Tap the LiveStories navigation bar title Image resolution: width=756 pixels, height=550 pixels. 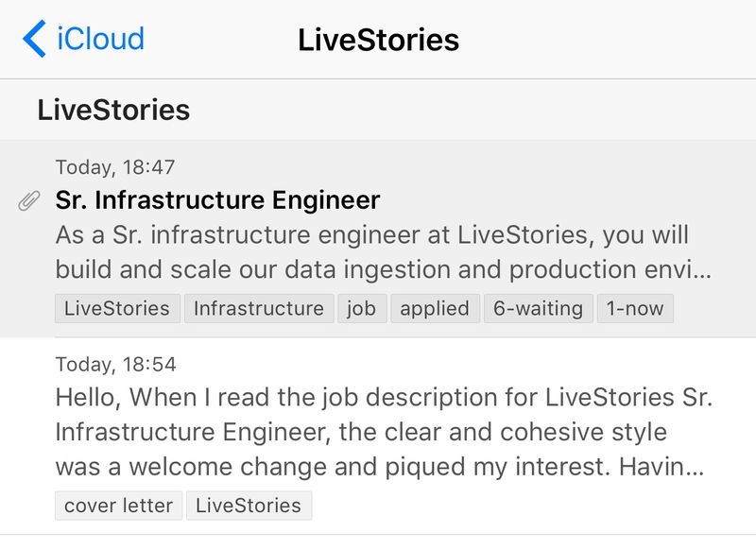(x=378, y=39)
